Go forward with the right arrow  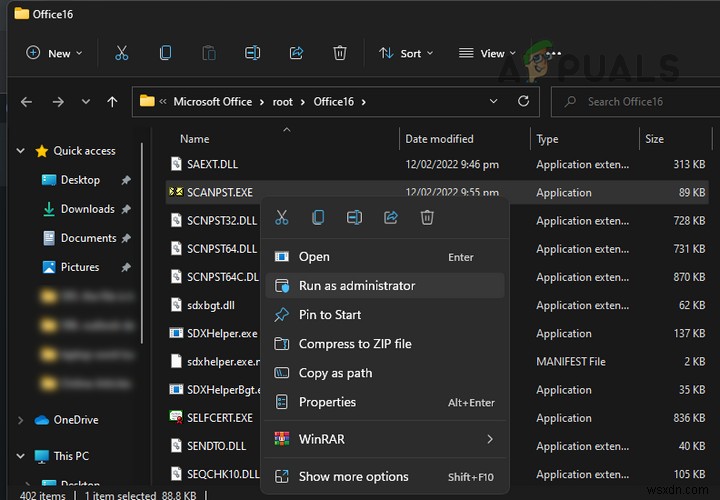[x=58, y=101]
